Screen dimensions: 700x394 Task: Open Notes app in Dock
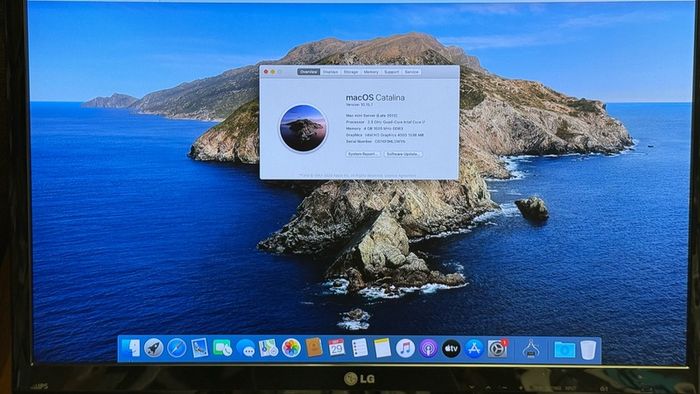pos(382,348)
